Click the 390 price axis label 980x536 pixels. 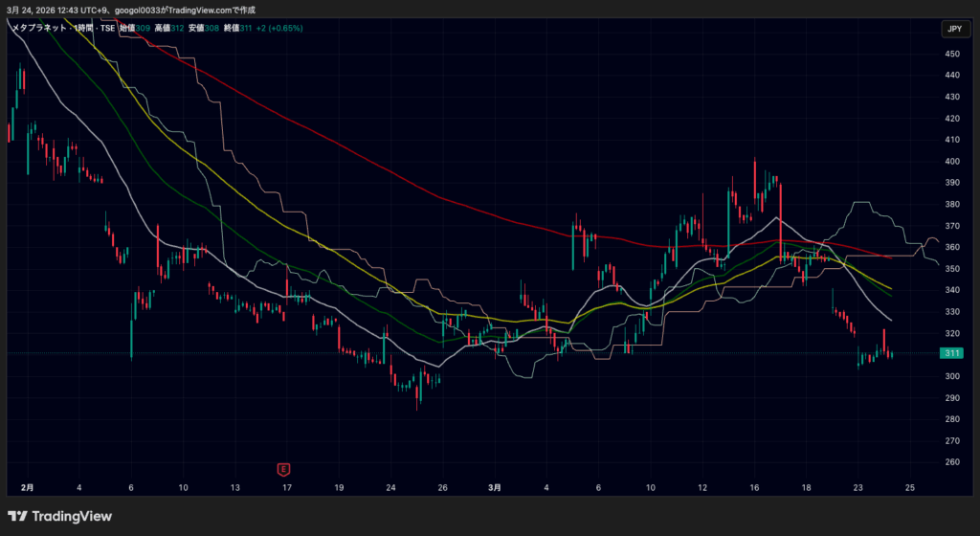pos(952,183)
